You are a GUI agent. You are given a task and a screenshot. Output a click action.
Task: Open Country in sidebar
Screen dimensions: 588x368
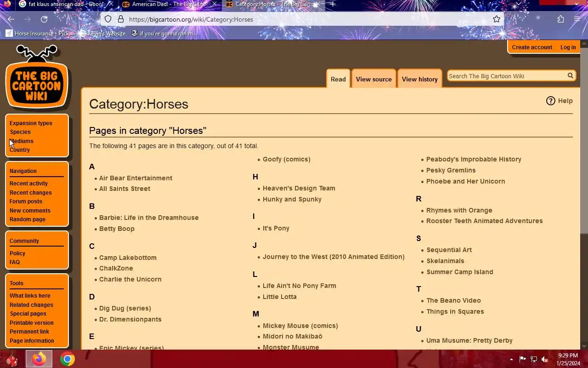(20, 150)
